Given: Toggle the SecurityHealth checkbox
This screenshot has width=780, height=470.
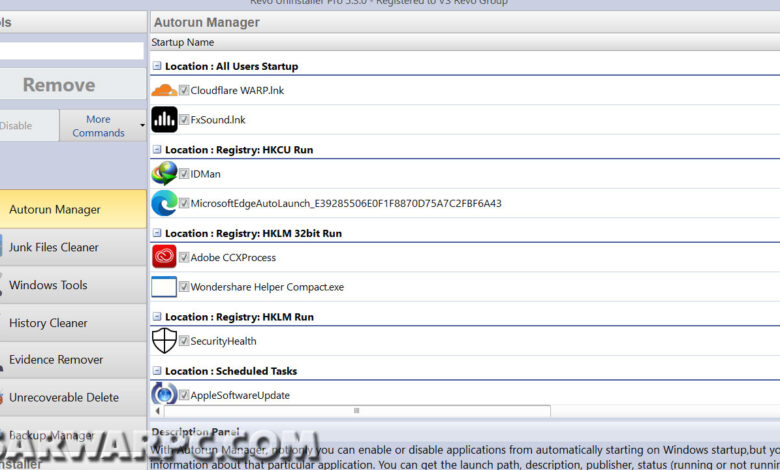Looking at the screenshot, I should [x=184, y=341].
